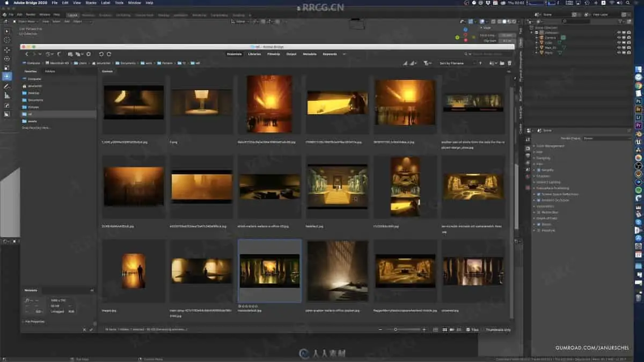Click the rotate counterclockwise icon

[100, 54]
